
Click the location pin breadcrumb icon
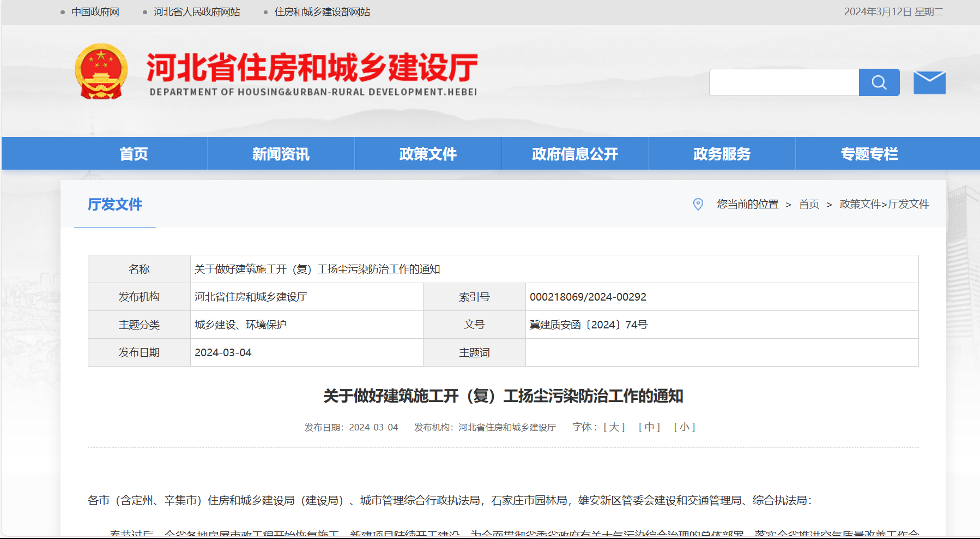[698, 204]
